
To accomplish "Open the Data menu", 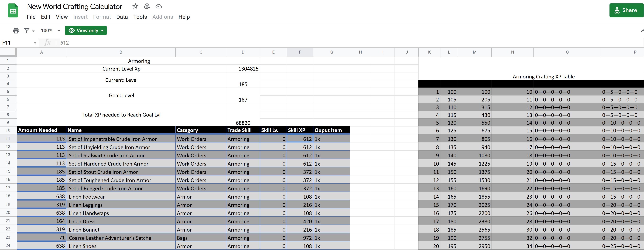I will click(122, 17).
